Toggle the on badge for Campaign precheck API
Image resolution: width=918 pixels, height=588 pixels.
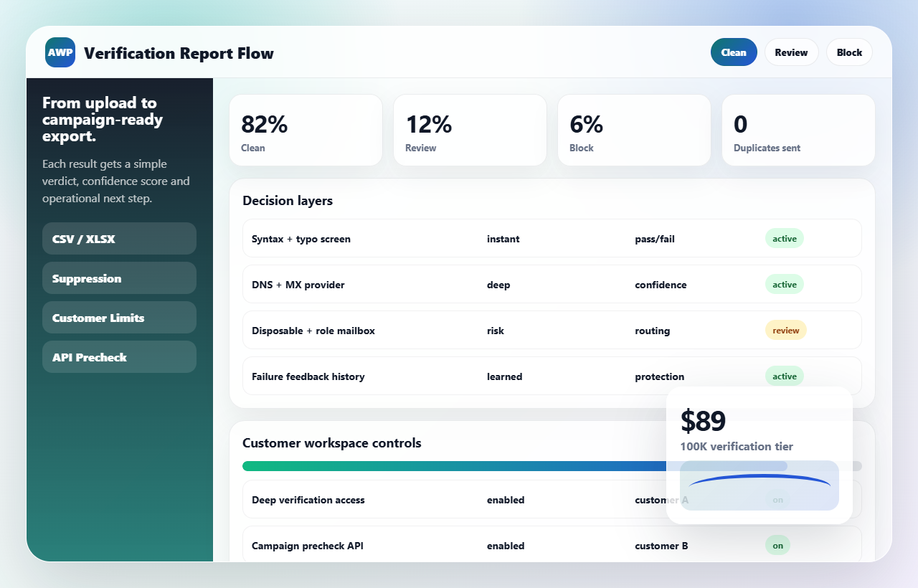pos(777,546)
